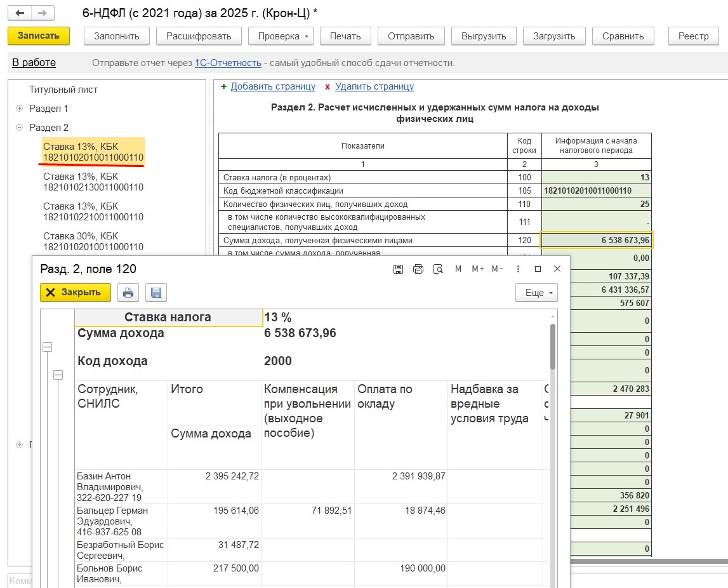Open the three-dot options menu in dialog
Image resolution: width=728 pixels, height=588 pixels.
[519, 269]
